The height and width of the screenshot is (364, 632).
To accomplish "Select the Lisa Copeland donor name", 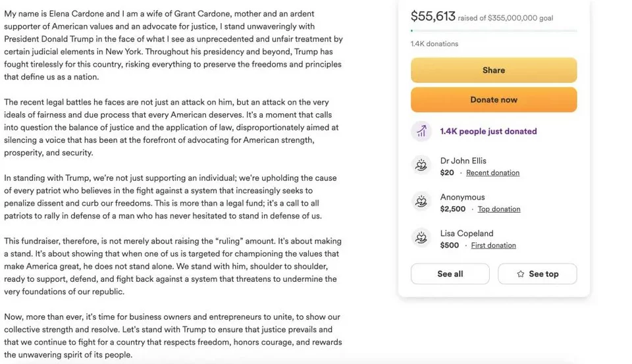I will point(467,233).
